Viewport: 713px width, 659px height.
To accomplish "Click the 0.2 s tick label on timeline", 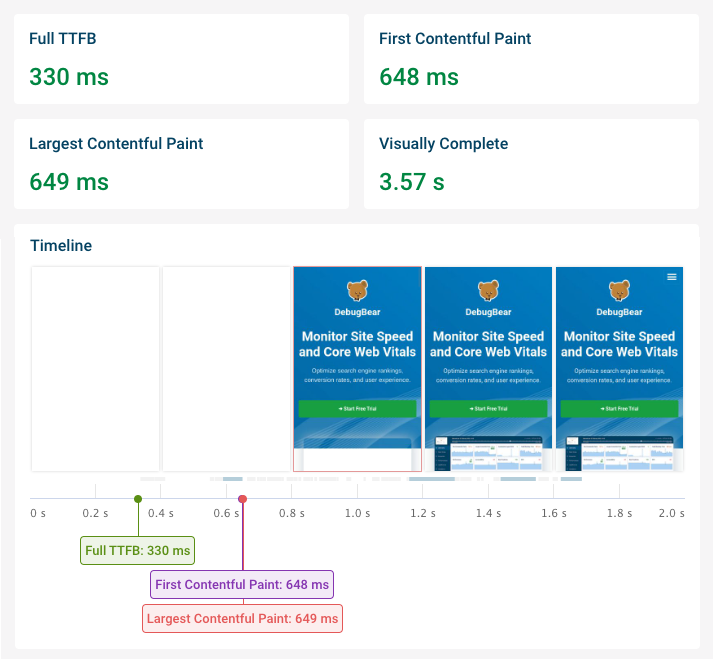I will [x=95, y=513].
